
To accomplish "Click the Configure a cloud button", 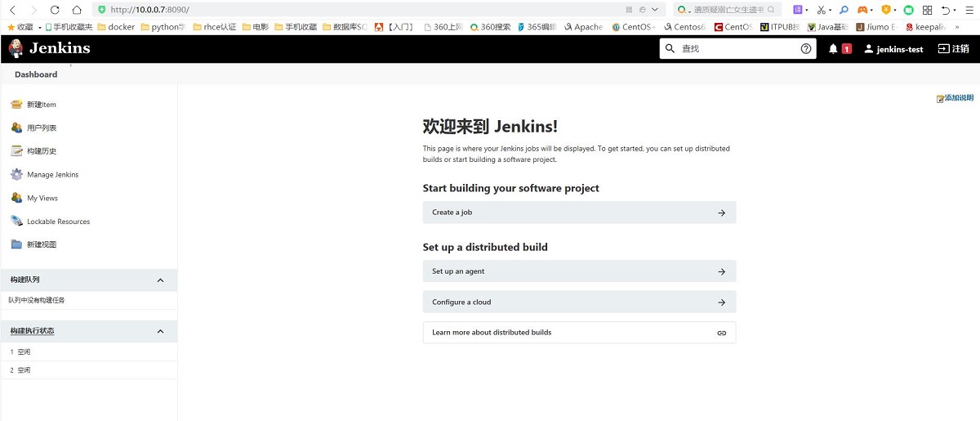I will [x=579, y=302].
